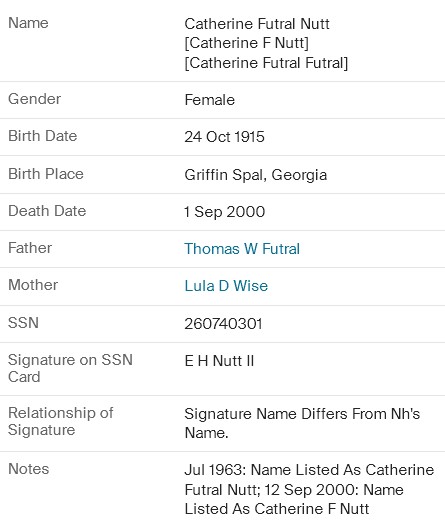Click the Name field label
Viewport: 445px width, 531px height.
28,23
